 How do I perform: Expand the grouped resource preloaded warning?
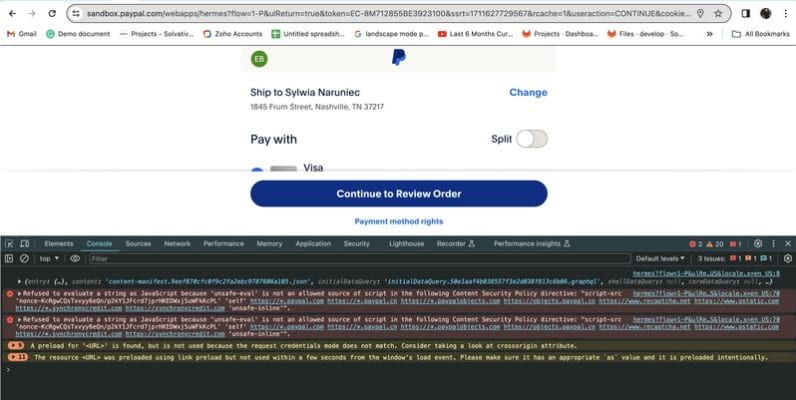pyautogui.click(x=18, y=357)
